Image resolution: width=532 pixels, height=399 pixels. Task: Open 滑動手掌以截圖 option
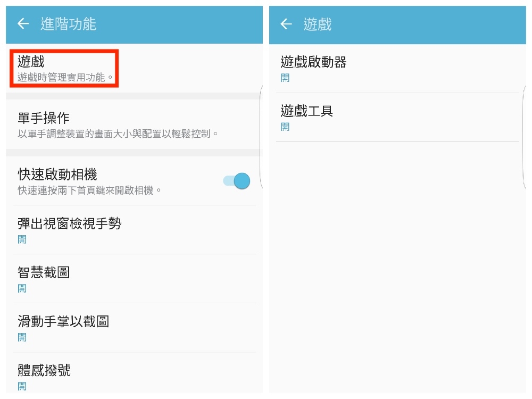pos(135,328)
